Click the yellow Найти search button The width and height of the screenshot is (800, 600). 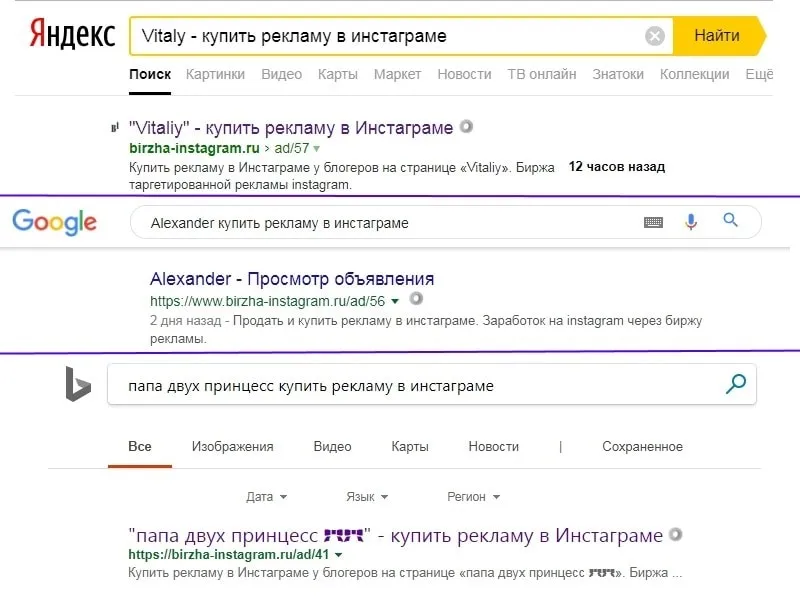(x=719, y=36)
